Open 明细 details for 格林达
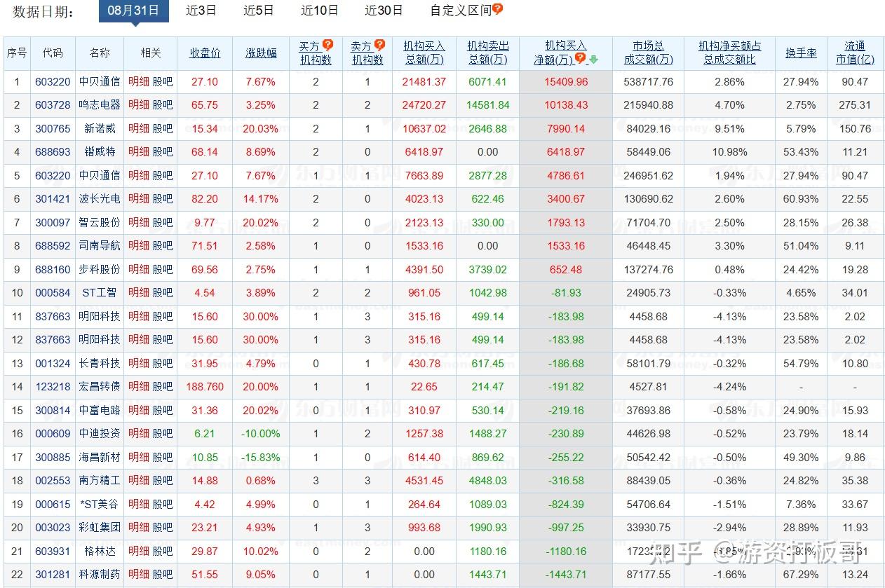Viewport: 885px width, 588px height. 140,551
